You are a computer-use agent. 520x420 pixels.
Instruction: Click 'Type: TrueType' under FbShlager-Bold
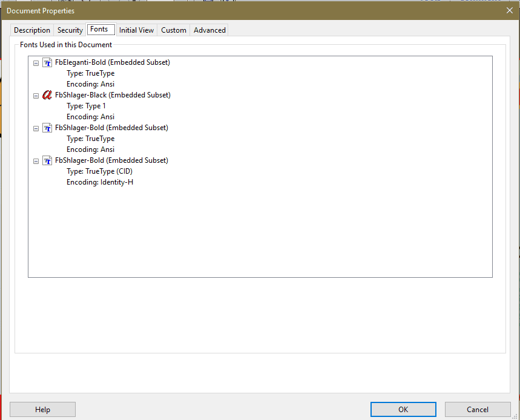pyautogui.click(x=91, y=139)
